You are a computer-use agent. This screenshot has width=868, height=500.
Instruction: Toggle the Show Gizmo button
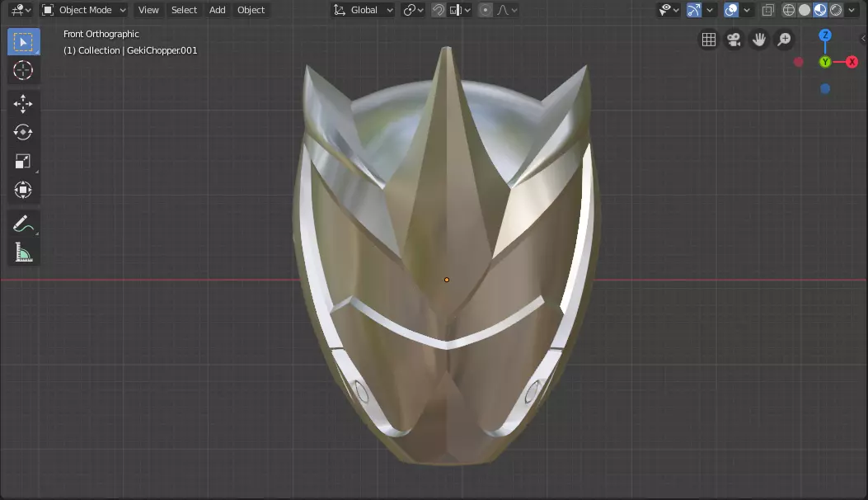[693, 10]
